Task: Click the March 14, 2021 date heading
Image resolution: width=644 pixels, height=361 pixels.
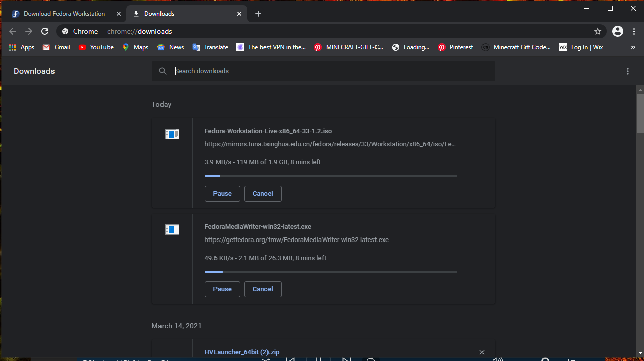Action: click(x=177, y=326)
